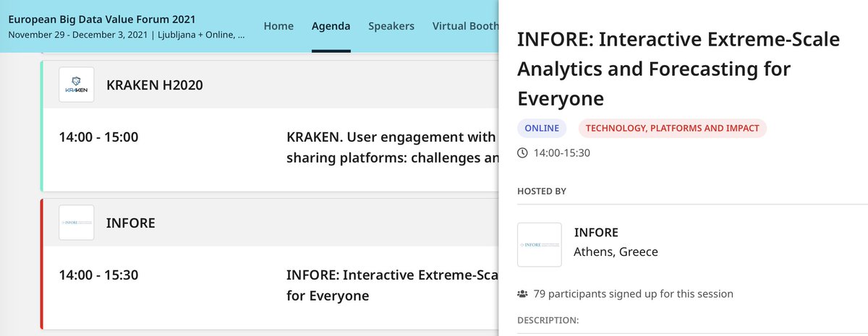Screen dimensions: 868x336
Task: Select the 14:00 - 15:30 INFORE time slot
Action: coord(98,275)
